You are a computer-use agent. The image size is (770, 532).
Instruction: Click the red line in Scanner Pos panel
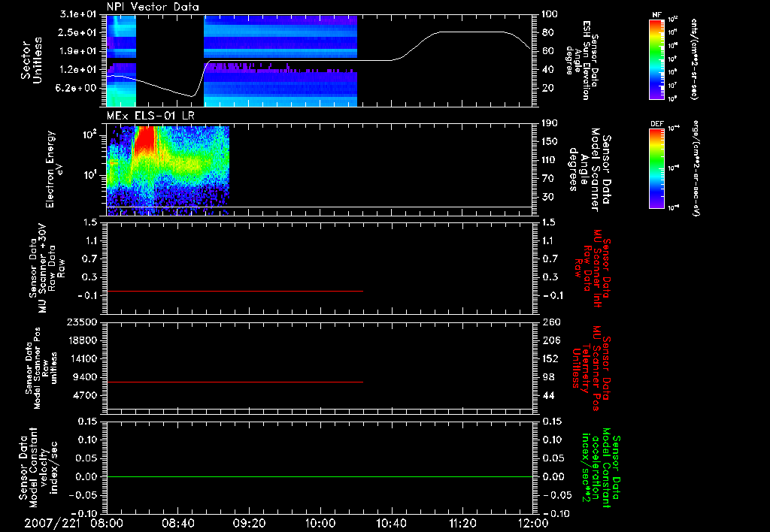click(x=235, y=382)
